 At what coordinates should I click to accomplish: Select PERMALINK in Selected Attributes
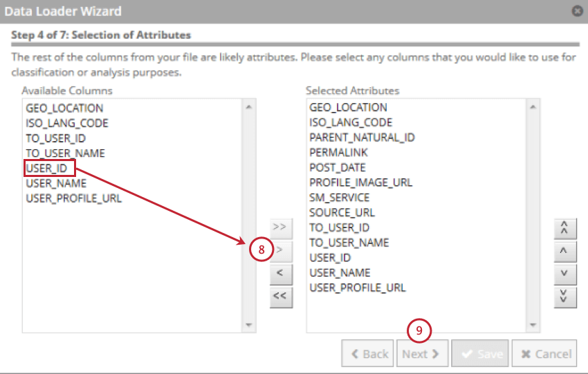coord(338,152)
